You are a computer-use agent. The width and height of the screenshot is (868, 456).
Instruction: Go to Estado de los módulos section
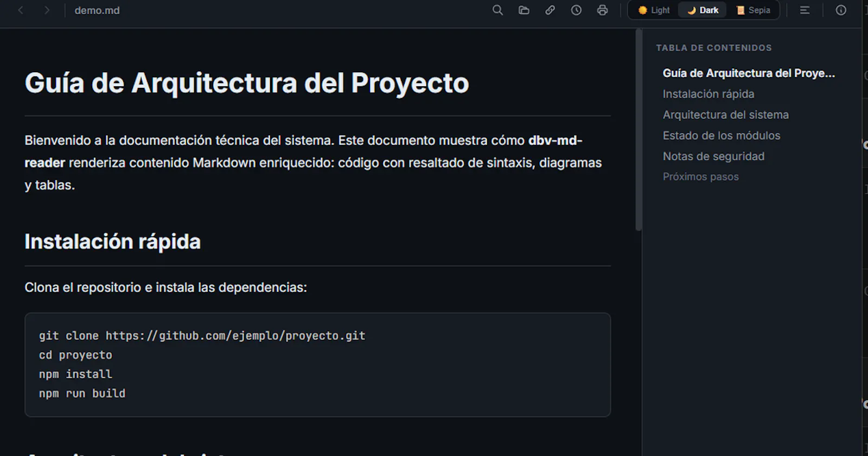(x=722, y=136)
